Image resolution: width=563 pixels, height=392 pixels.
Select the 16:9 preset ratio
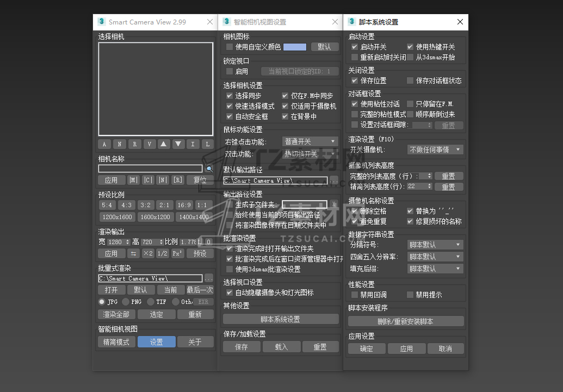point(184,205)
